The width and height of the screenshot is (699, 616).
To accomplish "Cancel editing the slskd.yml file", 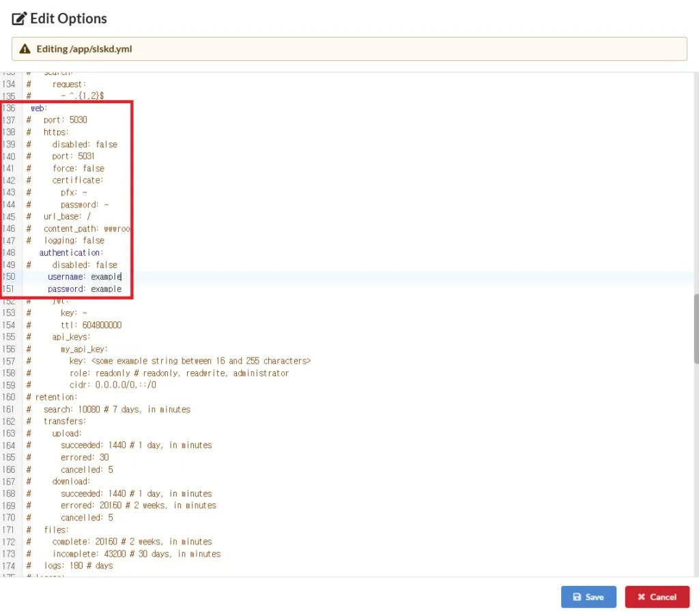I will pos(657,596).
